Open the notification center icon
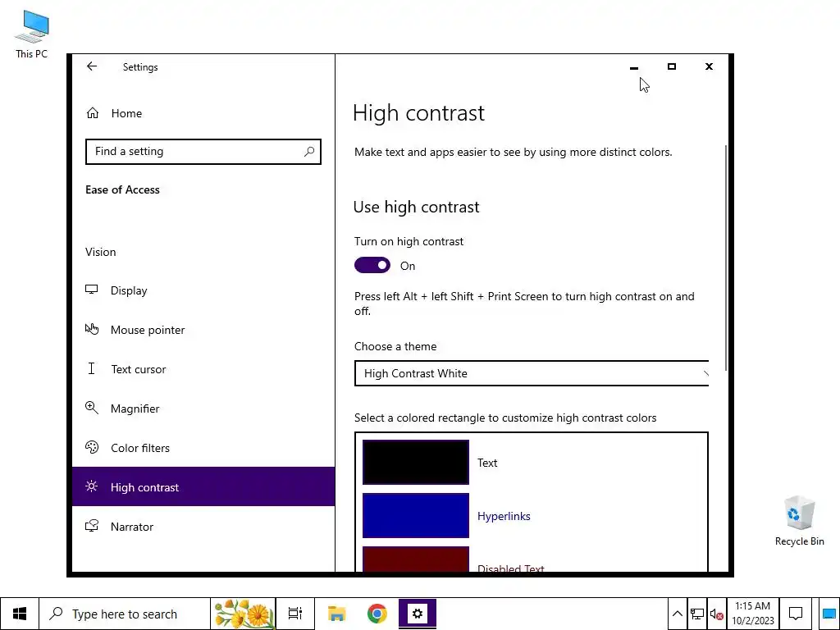Screen dimensions: 840x630 coord(796,614)
